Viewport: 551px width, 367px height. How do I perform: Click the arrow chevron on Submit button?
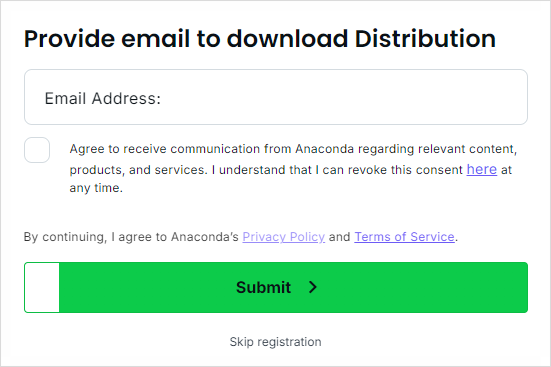[312, 287]
